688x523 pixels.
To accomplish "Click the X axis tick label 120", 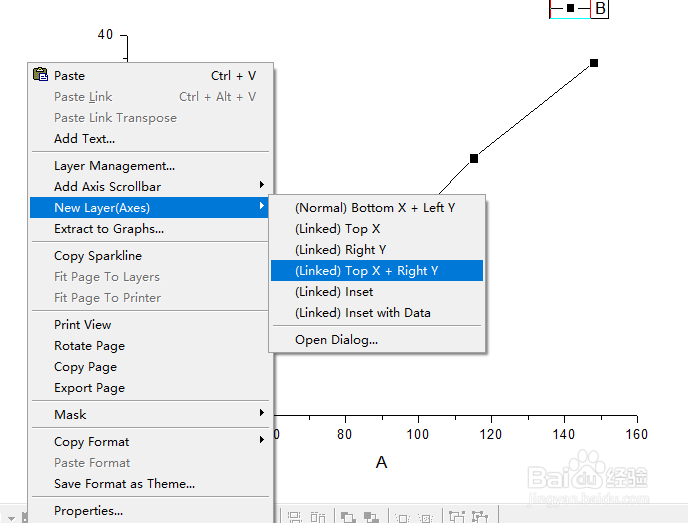I will click(x=491, y=434).
